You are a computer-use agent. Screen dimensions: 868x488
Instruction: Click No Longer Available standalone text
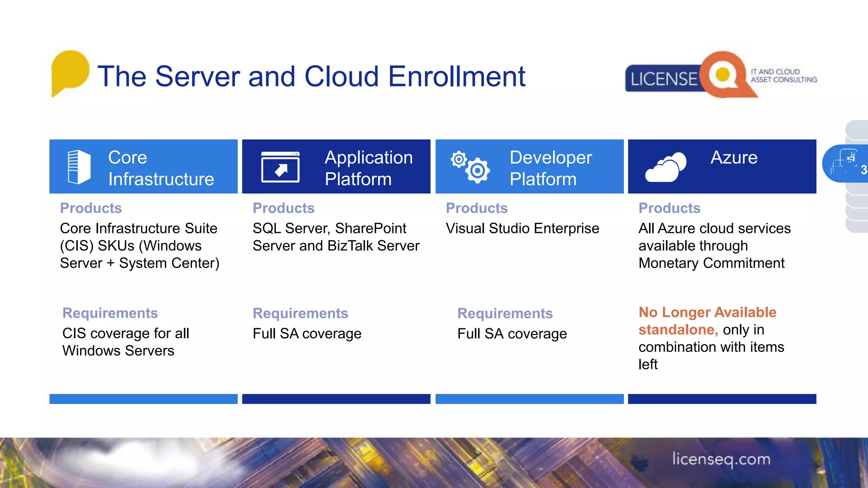click(x=707, y=321)
